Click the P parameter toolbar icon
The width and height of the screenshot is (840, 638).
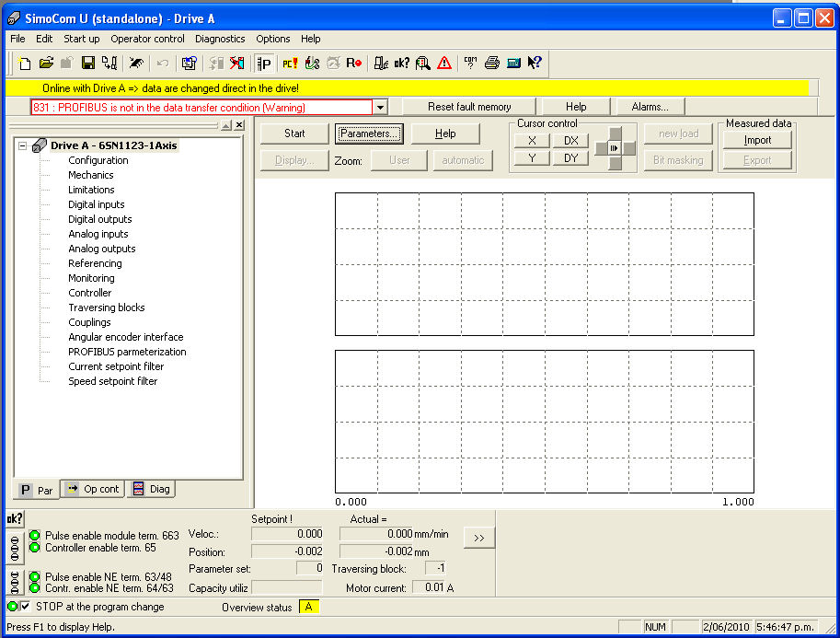(264, 64)
